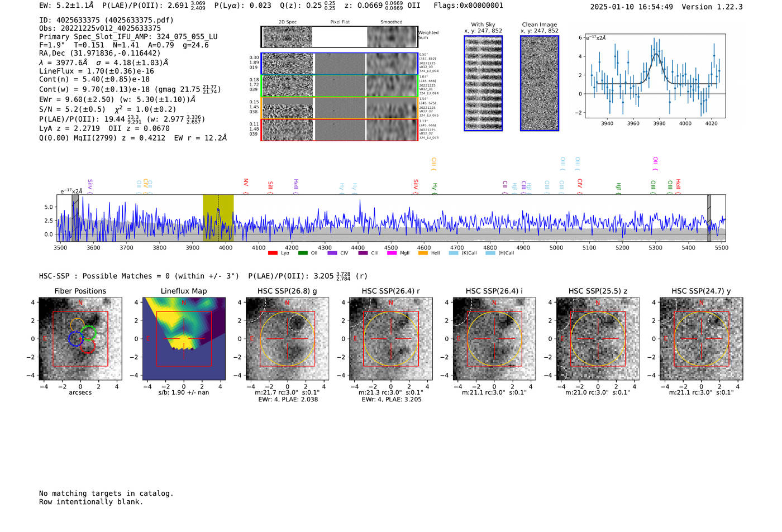782x532 pixels.
Task: Open the Fiber Positions panel image
Action: click(x=80, y=339)
